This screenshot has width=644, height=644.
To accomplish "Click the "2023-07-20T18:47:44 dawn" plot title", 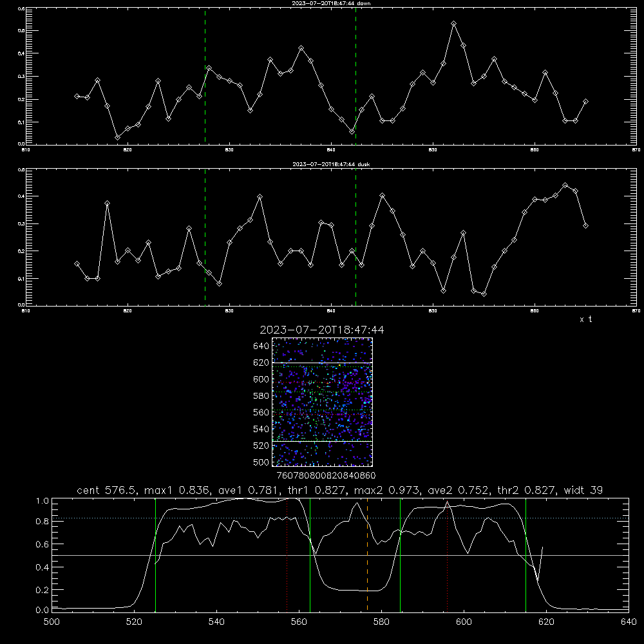I will 331,3.
